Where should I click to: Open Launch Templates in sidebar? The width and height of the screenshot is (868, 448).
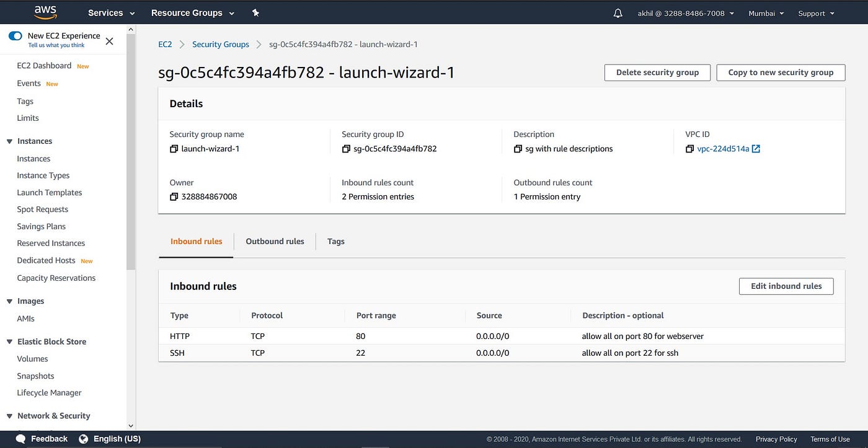pos(50,193)
